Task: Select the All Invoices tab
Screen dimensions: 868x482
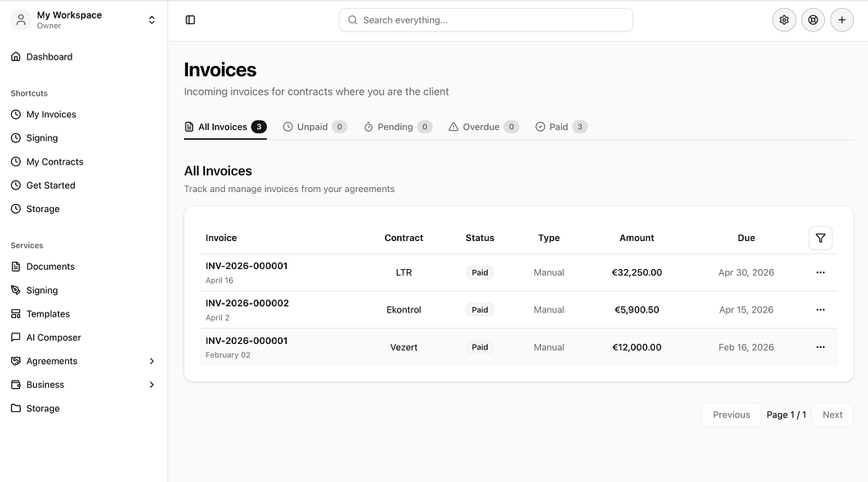Action: [225, 127]
